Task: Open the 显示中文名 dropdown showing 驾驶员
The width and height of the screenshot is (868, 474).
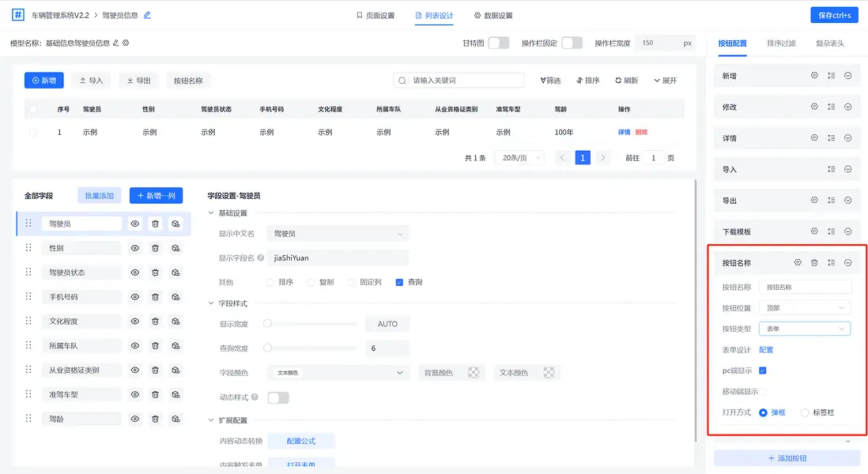Action: pyautogui.click(x=338, y=234)
